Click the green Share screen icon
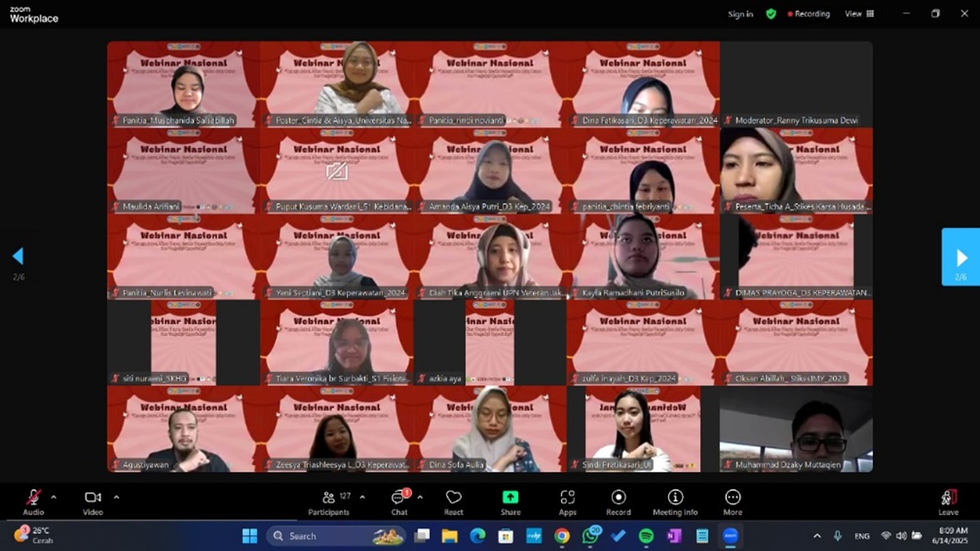 coord(510,498)
